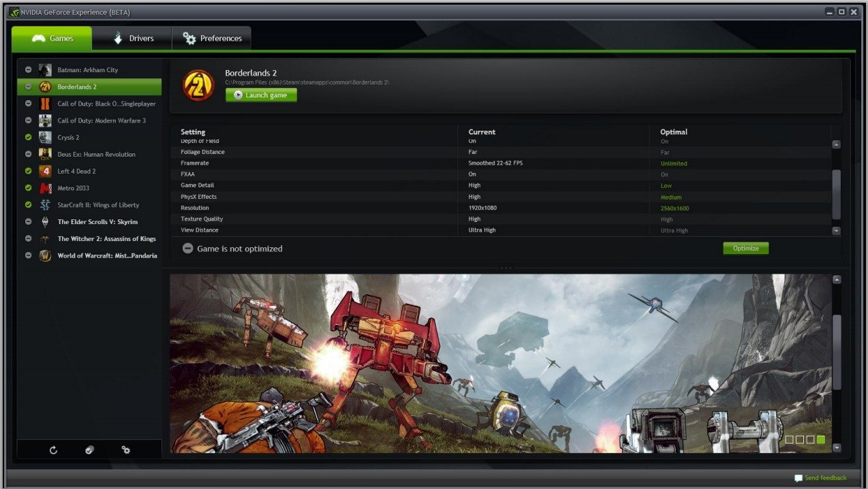Click the screenshot panel scroll down arrow
The width and height of the screenshot is (868, 489).
pos(837,448)
